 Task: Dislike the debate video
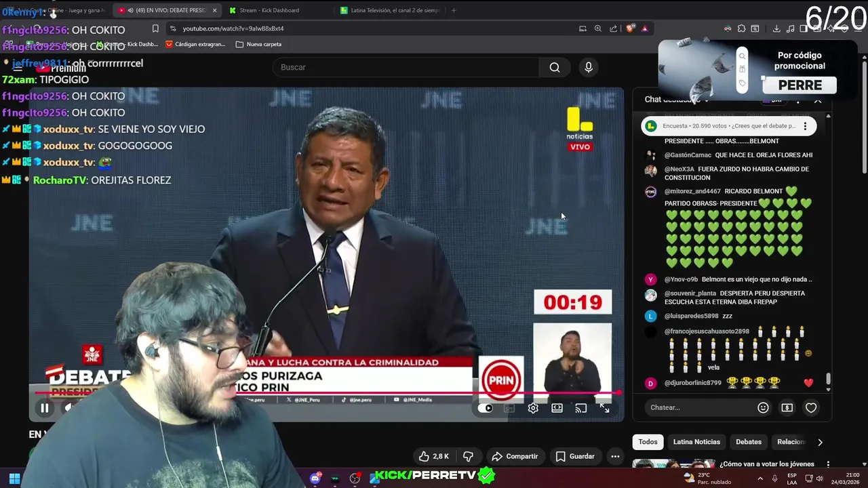(468, 456)
